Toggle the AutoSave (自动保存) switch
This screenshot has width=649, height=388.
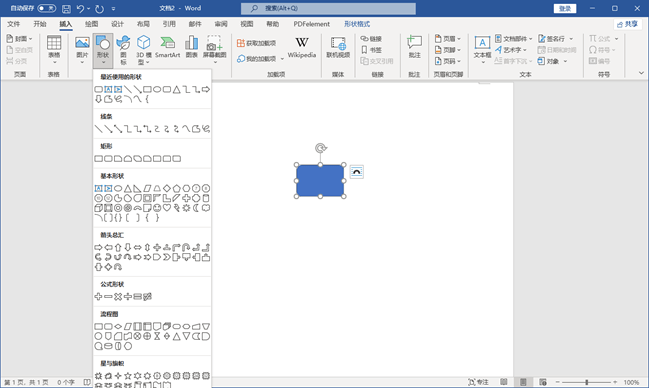pyautogui.click(x=46, y=8)
